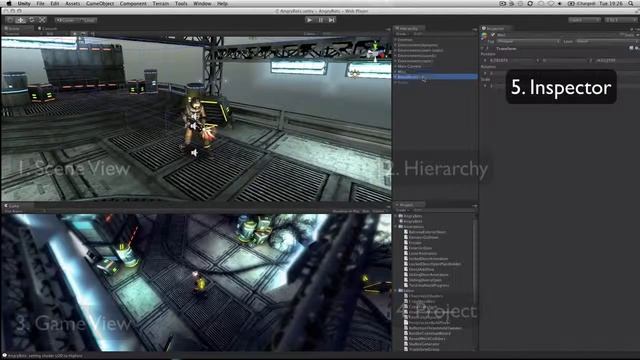Open the Terrain menu
This screenshot has height=360, width=640.
pos(161,3)
